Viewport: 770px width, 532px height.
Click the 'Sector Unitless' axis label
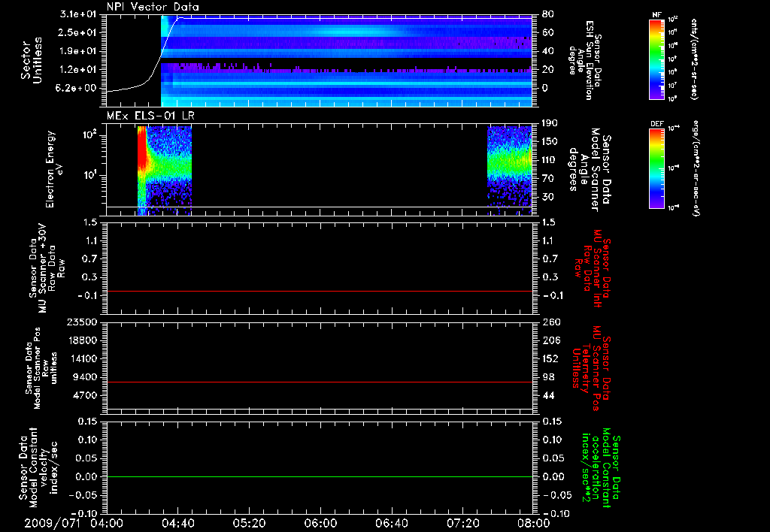pos(32,60)
